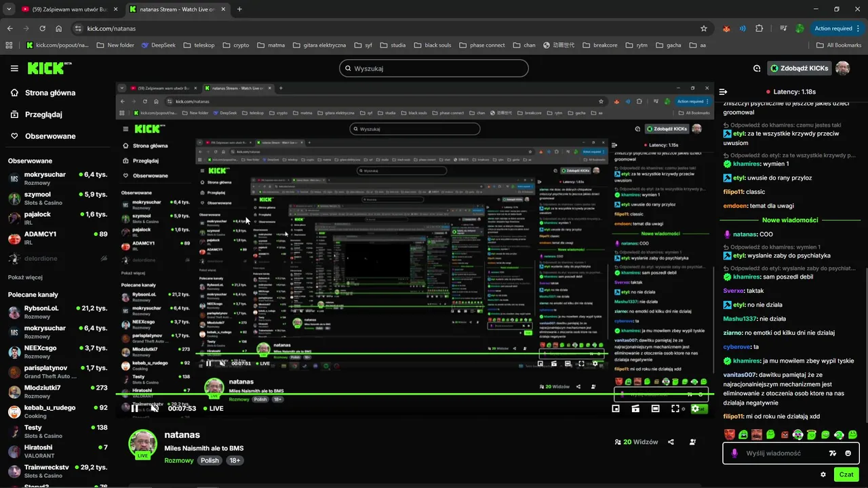Viewport: 868px width, 488px height.
Task: Reload the page
Action: tap(42, 28)
